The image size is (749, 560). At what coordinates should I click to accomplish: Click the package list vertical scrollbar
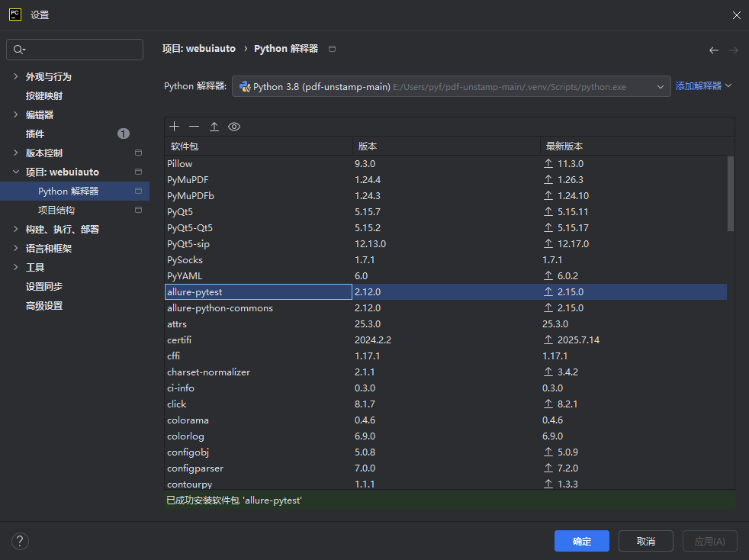point(731,194)
